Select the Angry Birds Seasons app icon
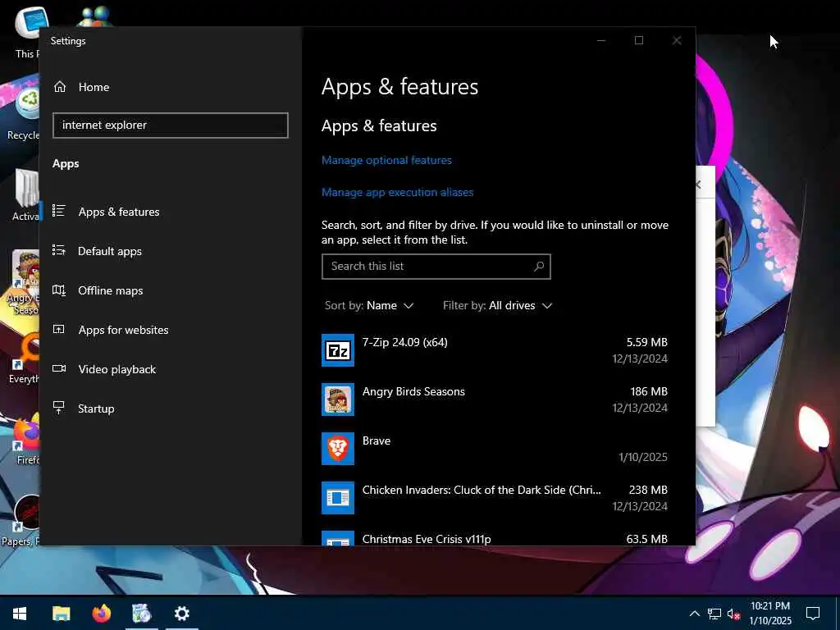 (x=337, y=399)
